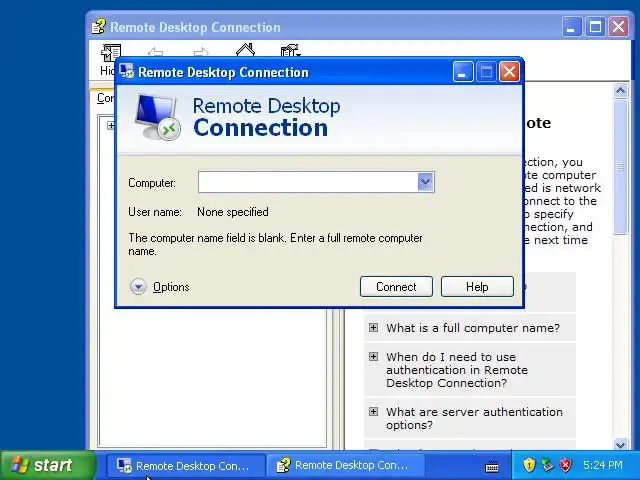Click the Forward arrow in help toolbar
The height and width of the screenshot is (480, 640).
coord(201,52)
